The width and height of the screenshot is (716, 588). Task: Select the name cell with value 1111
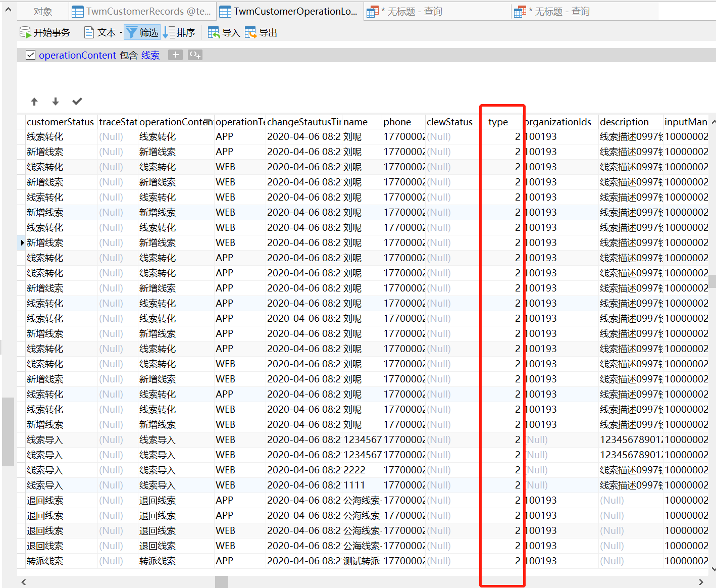(x=362, y=485)
